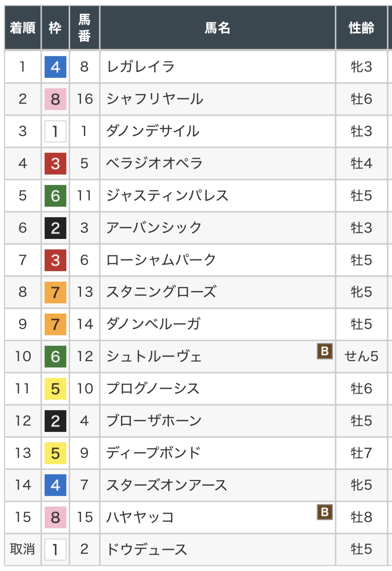Open horse name レガレイラ
392x571 pixels.
140,67
